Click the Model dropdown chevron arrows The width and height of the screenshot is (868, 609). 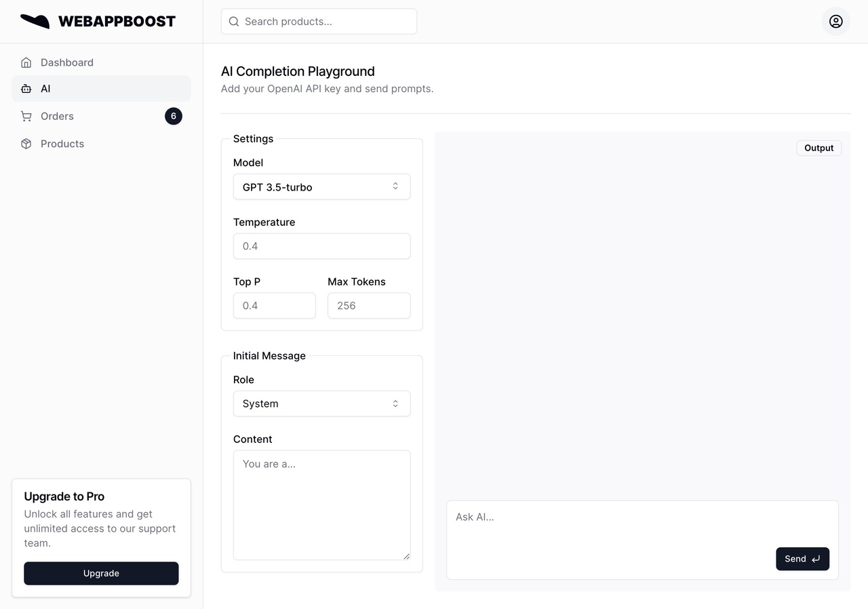click(x=395, y=186)
